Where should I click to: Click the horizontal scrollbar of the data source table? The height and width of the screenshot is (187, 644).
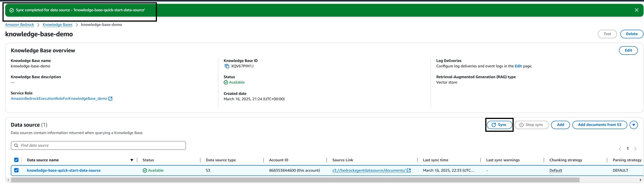pos(295,180)
